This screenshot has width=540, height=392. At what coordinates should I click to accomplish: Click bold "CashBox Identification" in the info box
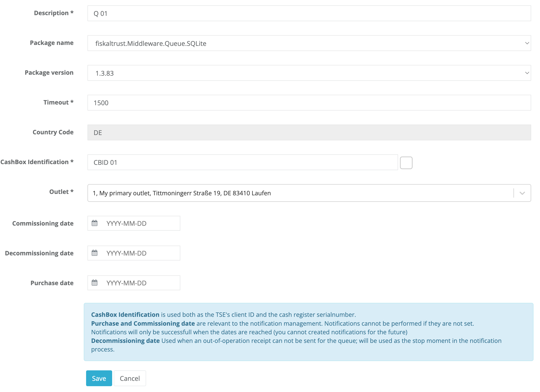pos(125,314)
